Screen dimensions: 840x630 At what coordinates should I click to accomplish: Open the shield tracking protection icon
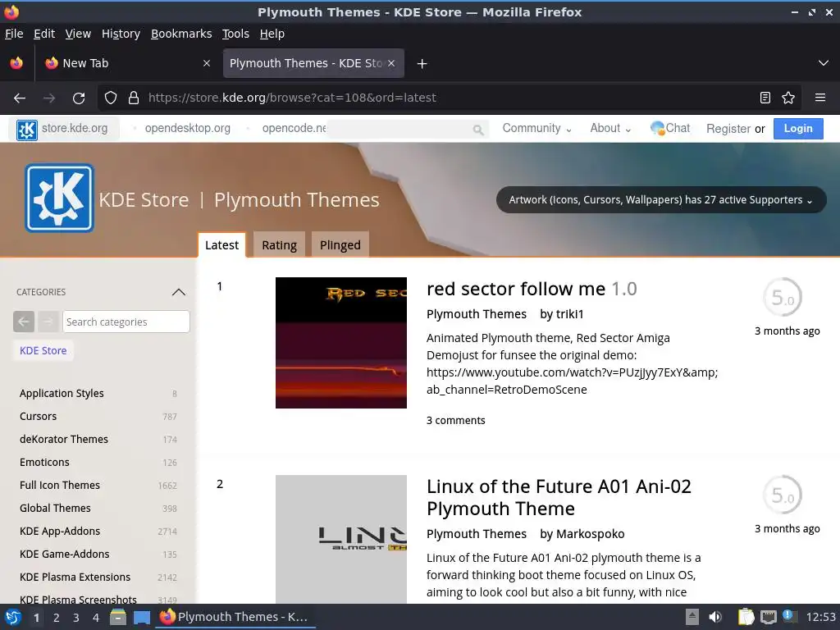pos(111,98)
